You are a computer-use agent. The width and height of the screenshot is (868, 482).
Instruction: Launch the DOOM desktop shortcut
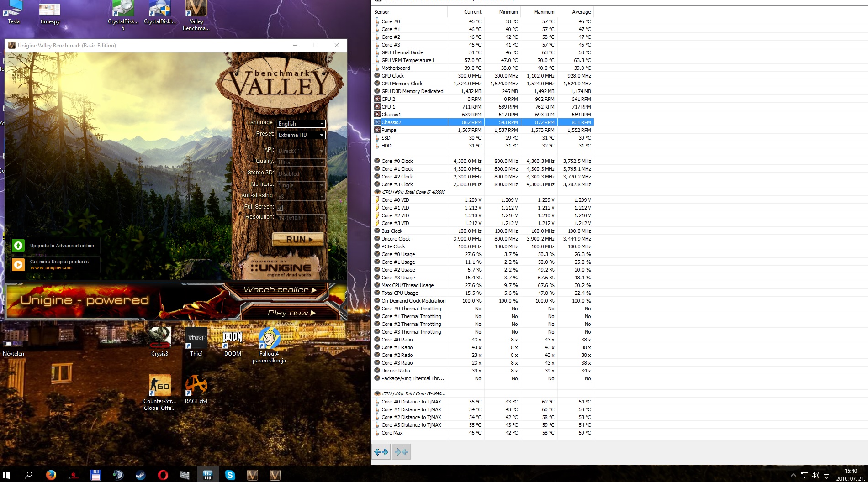tap(233, 341)
